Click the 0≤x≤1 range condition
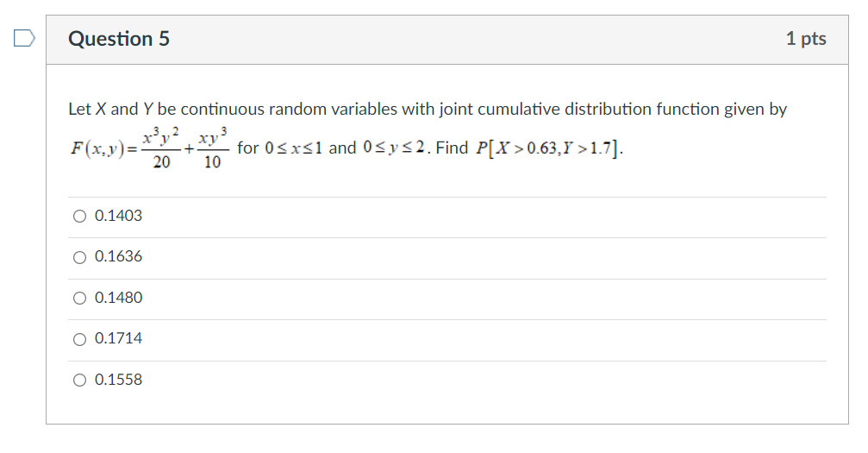The height and width of the screenshot is (453, 868). [293, 148]
